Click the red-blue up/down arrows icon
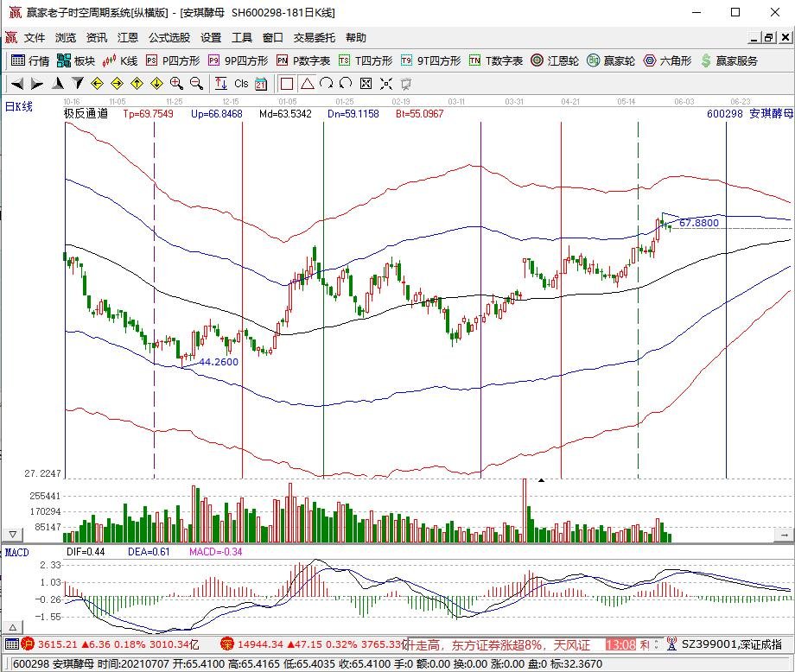 [220, 83]
